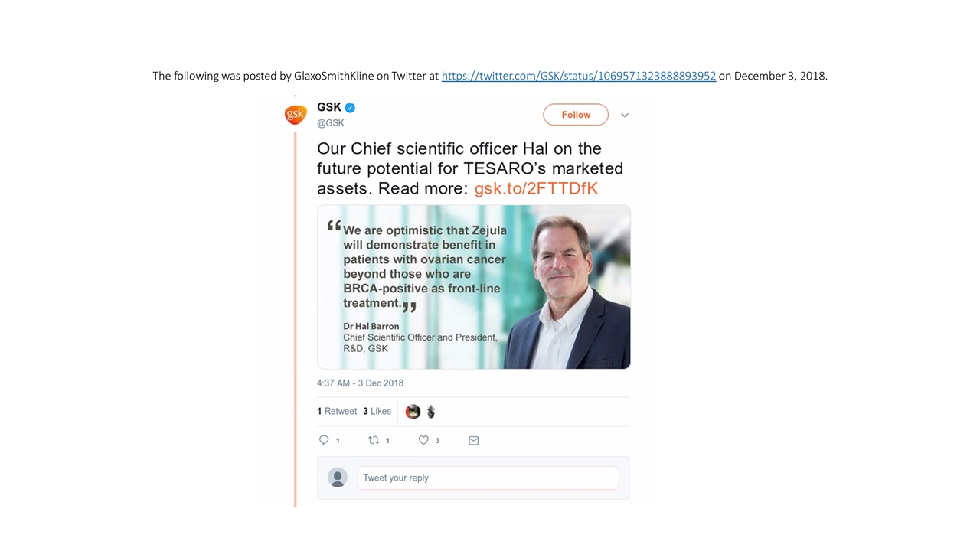980x551 pixels.
Task: Click the grey user avatar beside reply box
Action: pyautogui.click(x=337, y=478)
